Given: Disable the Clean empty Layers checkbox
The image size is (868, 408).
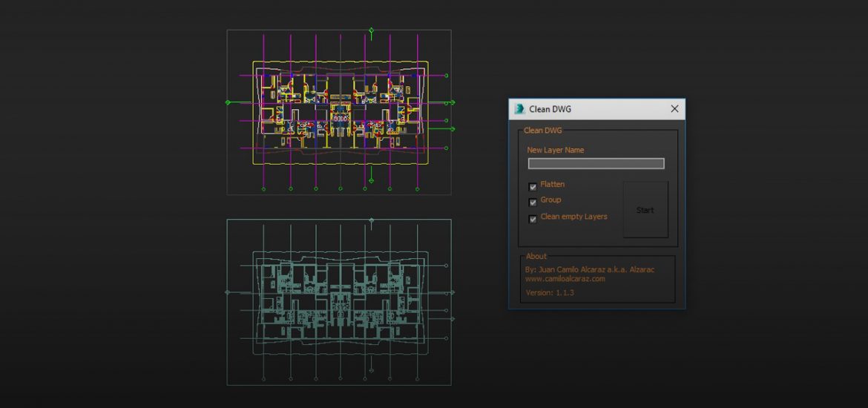Looking at the screenshot, I should pyautogui.click(x=533, y=220).
